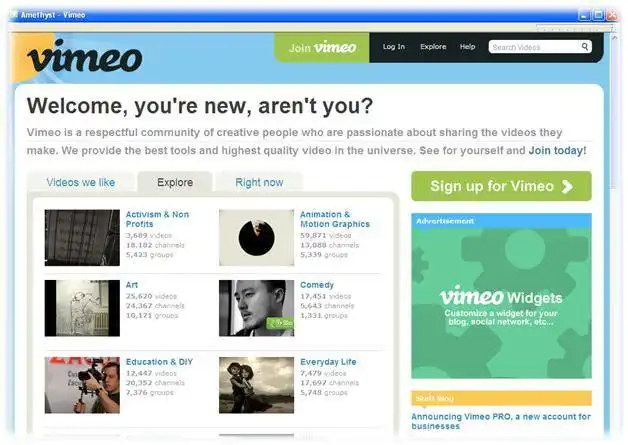Select the Explore tab
628x445 pixels.
tap(175, 182)
